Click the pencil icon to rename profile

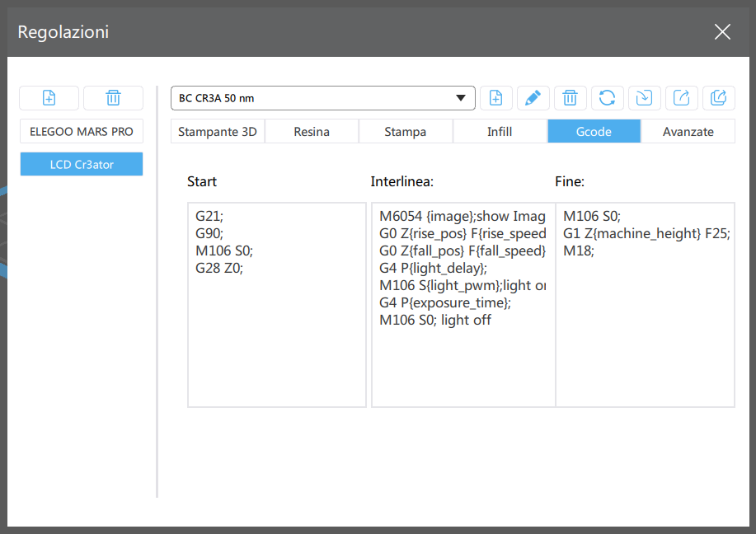click(x=533, y=98)
